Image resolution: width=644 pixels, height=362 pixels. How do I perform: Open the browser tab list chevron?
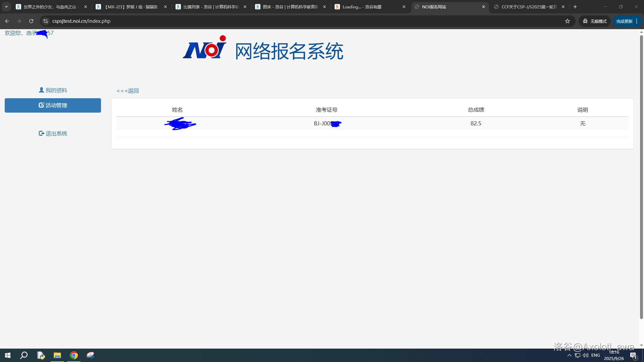(x=6, y=6)
